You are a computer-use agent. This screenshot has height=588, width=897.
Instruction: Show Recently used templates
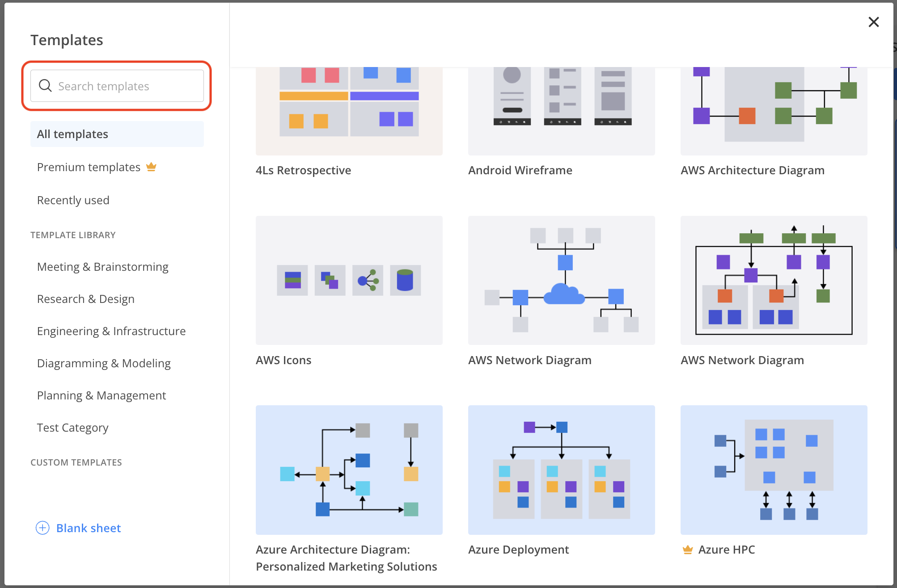(73, 200)
